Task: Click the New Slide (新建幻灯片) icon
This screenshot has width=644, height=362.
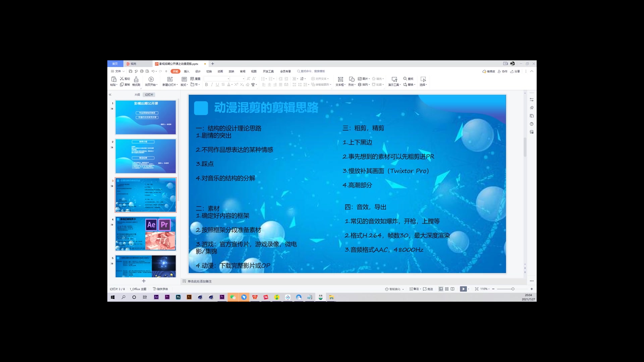Action: [x=170, y=79]
